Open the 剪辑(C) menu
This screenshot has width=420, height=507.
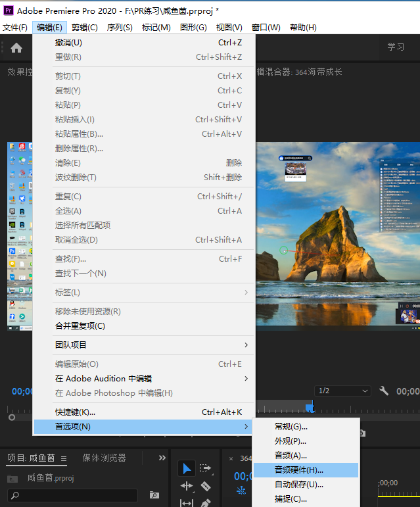(85, 28)
